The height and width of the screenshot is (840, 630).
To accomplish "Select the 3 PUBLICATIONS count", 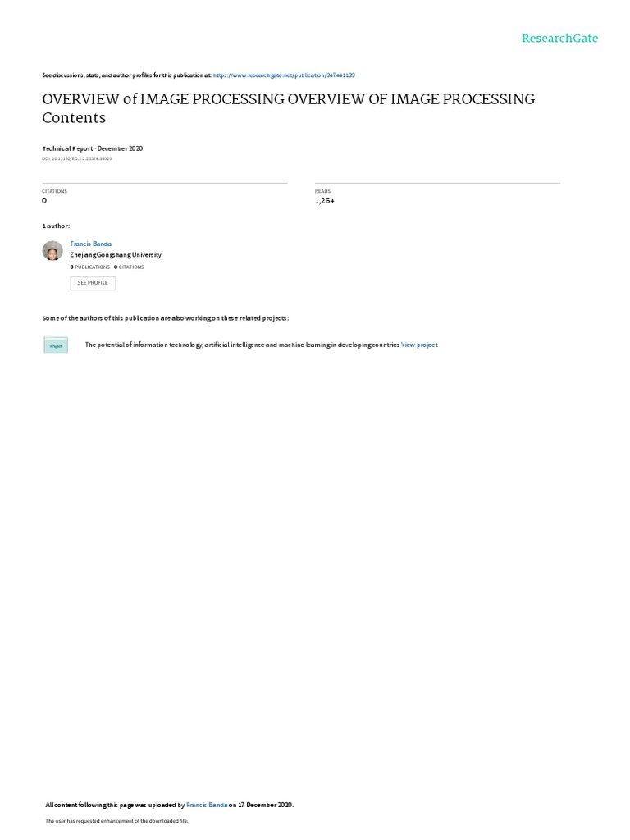I will 90,267.
